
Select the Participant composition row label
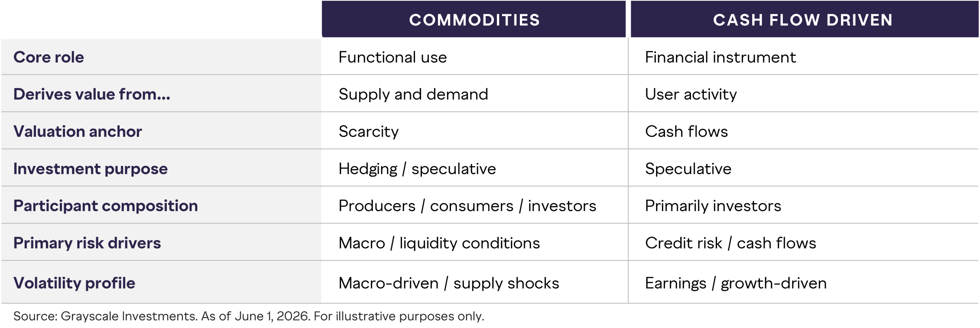coord(106,206)
